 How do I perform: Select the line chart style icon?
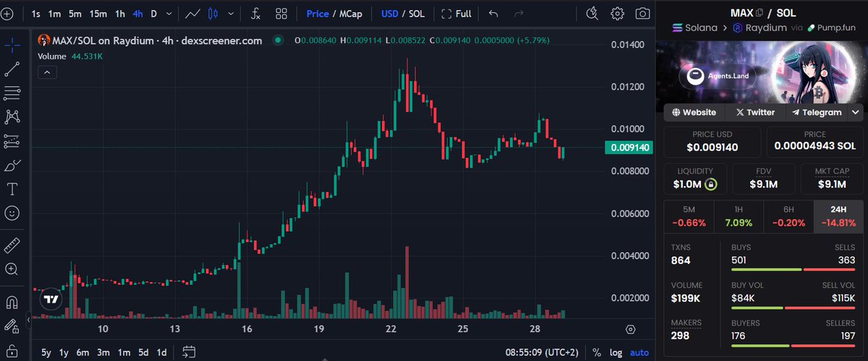tap(192, 14)
